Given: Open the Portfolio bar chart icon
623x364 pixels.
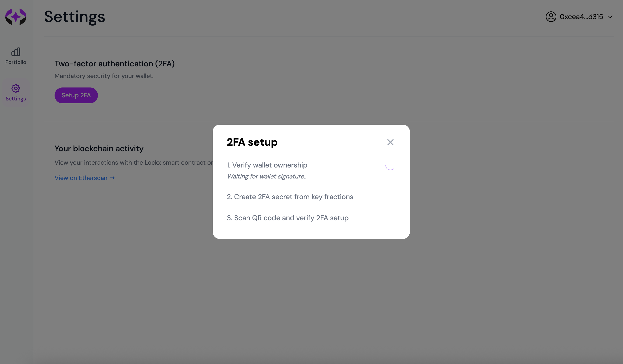Looking at the screenshot, I should [x=16, y=52].
